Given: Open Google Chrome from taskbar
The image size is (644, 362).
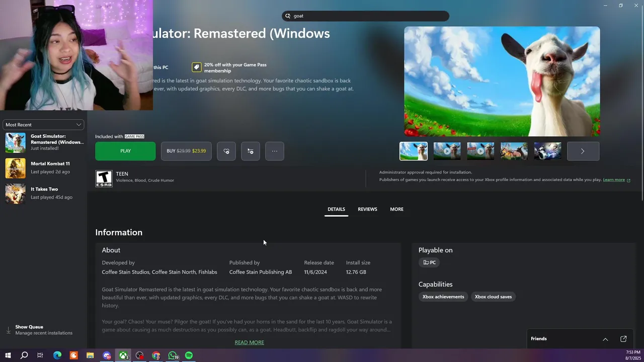Looking at the screenshot, I should pyautogui.click(x=156, y=355).
